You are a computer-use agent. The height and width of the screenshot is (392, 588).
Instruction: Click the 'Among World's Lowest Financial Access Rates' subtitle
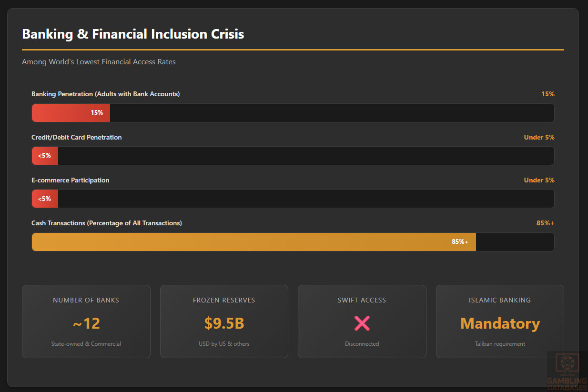tap(99, 62)
